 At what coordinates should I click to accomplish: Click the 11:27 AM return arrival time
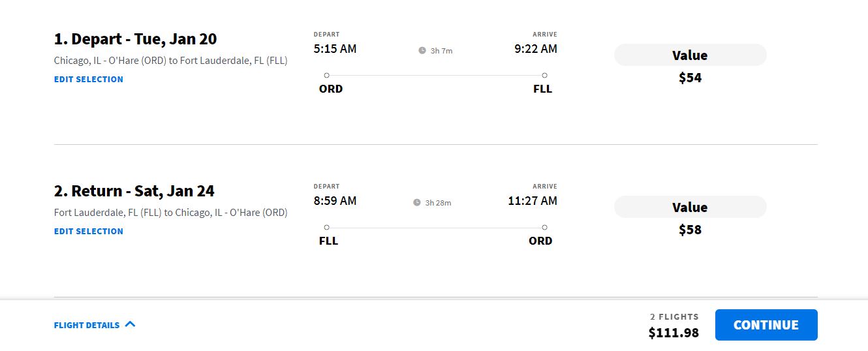[x=533, y=201]
